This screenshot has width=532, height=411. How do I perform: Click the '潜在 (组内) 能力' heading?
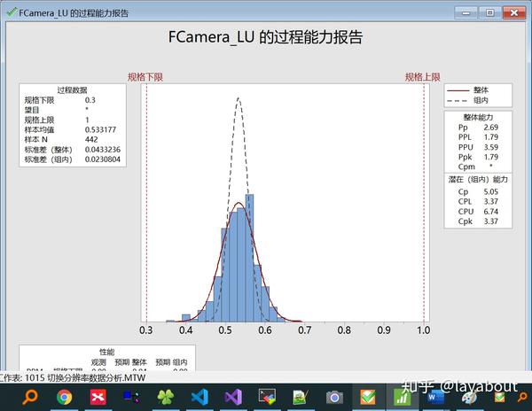click(x=478, y=180)
